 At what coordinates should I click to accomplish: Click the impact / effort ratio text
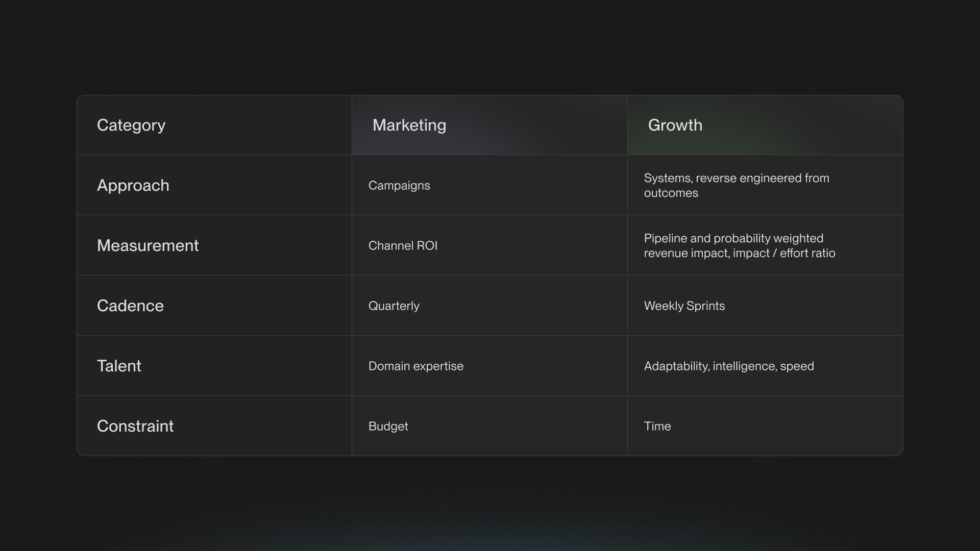click(784, 254)
